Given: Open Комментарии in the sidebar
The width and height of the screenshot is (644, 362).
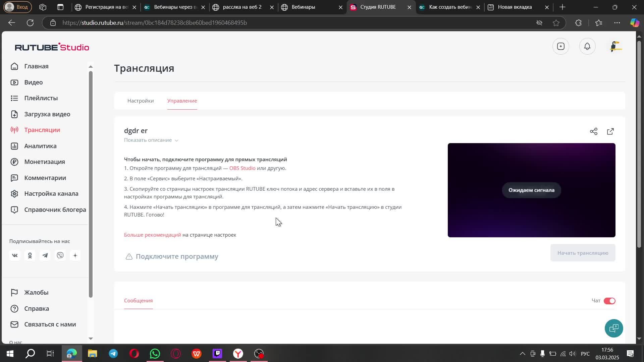Looking at the screenshot, I should (x=45, y=178).
